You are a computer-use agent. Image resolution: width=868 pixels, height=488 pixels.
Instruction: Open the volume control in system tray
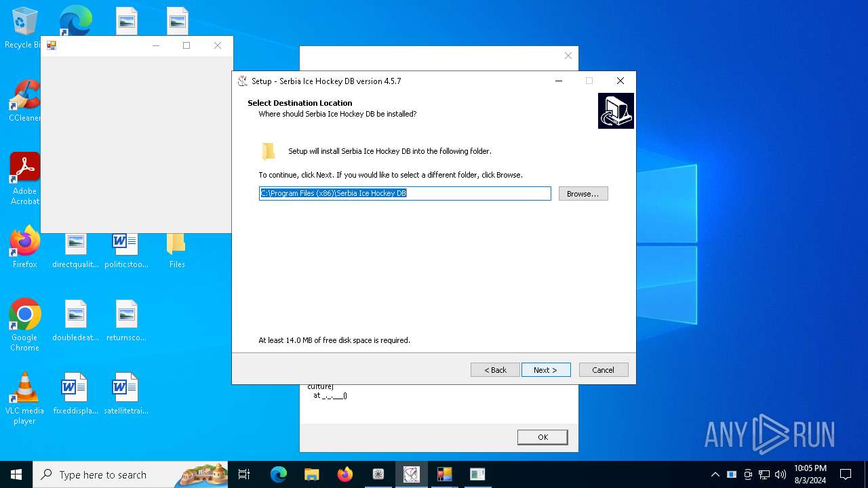pyautogui.click(x=781, y=474)
